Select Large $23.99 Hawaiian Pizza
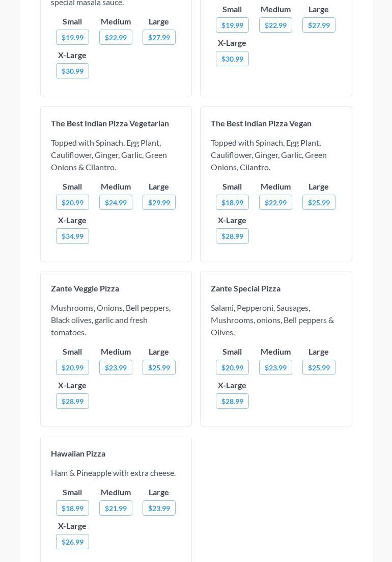The width and height of the screenshot is (392, 562). click(x=159, y=508)
